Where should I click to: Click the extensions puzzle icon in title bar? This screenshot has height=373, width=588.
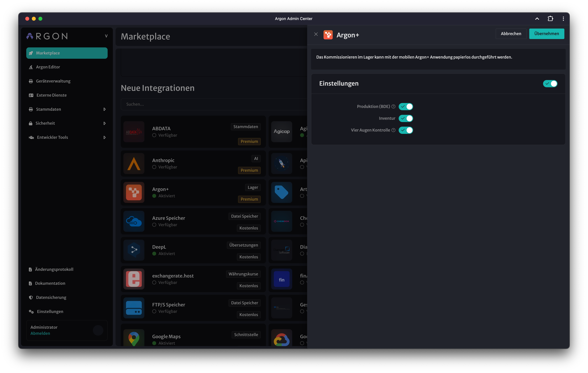(x=550, y=19)
